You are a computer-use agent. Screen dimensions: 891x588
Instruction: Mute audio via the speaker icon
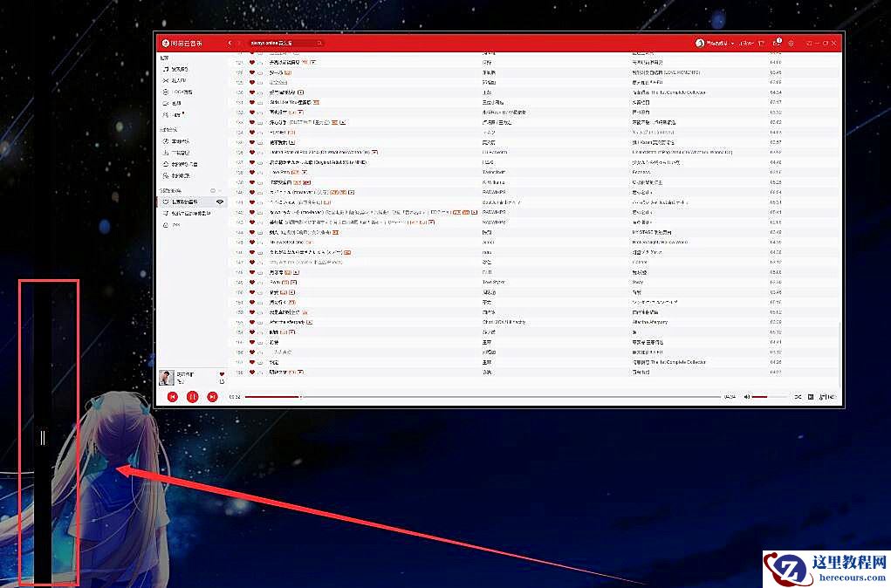tap(746, 396)
